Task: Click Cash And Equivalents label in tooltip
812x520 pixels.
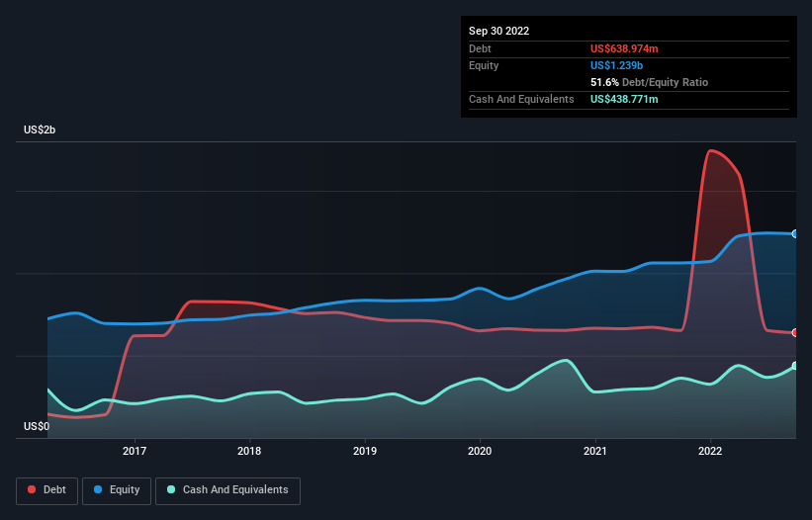Action: 521,99
